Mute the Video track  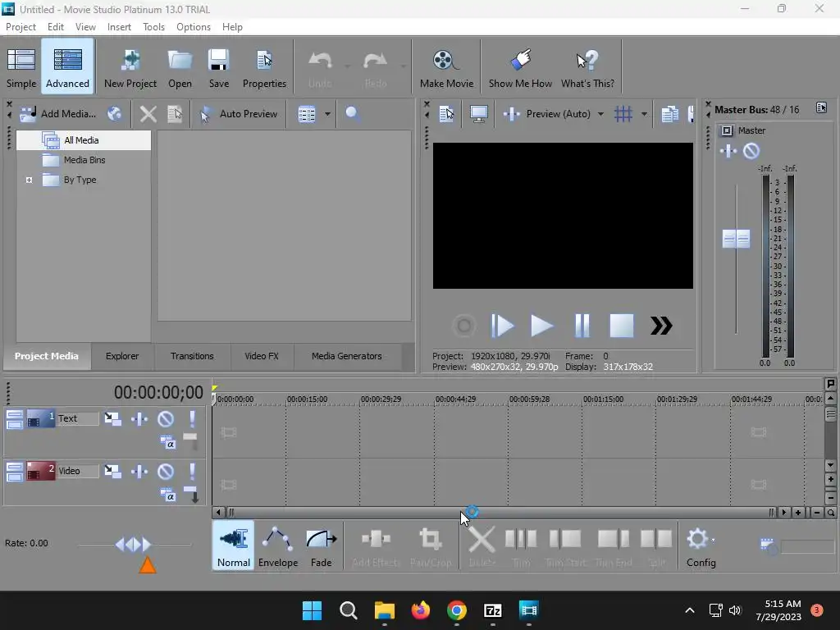click(x=166, y=471)
